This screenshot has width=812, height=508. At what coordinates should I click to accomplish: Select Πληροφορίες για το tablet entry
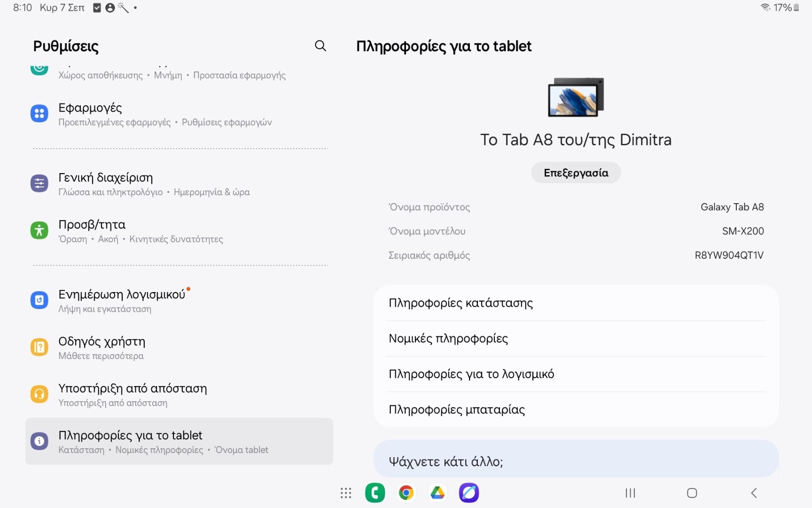pos(179,441)
